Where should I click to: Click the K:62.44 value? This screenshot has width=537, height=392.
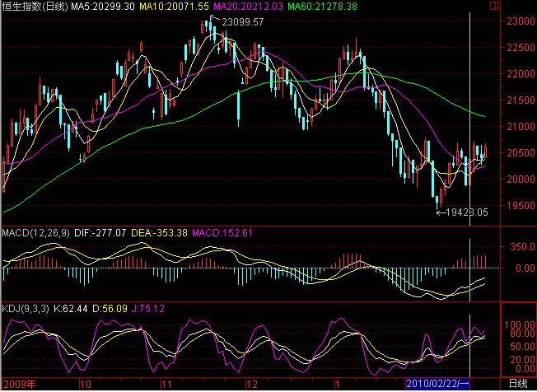click(71, 309)
